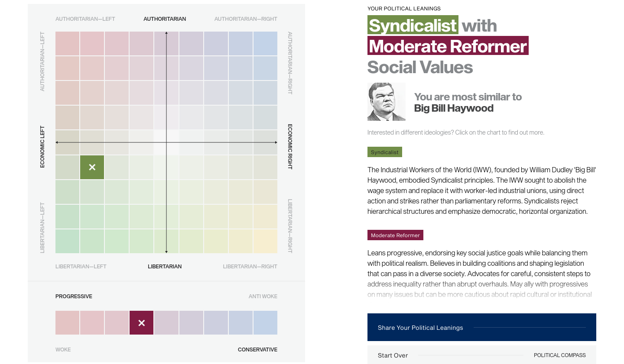Click the Start Over button

pyautogui.click(x=393, y=355)
